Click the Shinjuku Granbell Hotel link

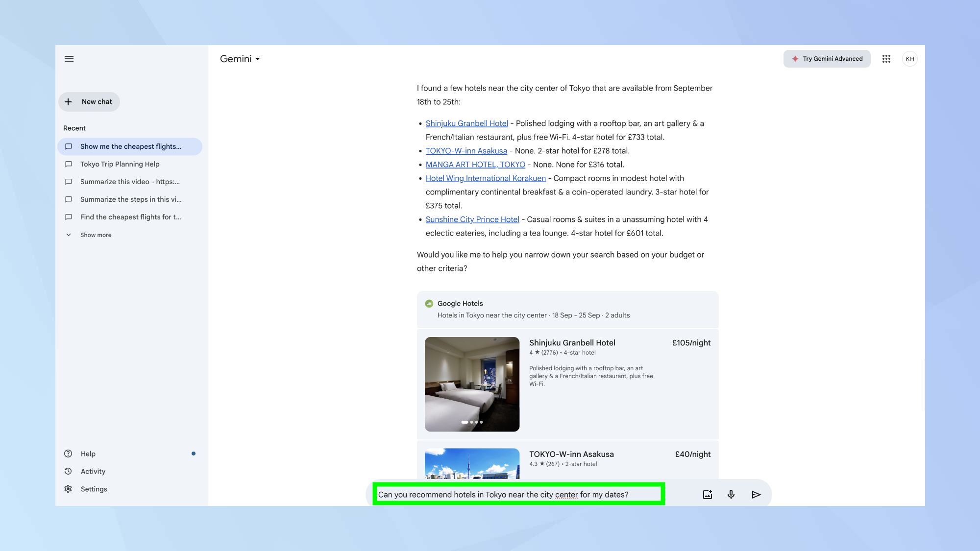coord(466,123)
